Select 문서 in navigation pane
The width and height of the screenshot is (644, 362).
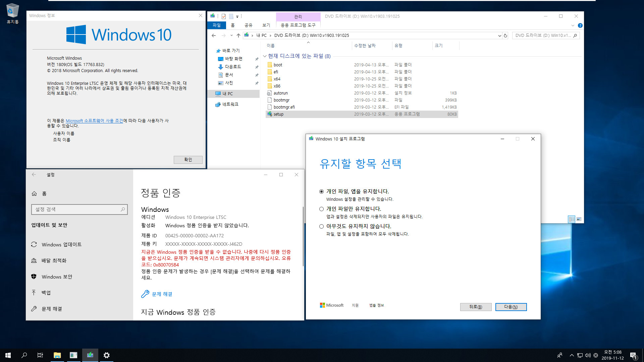(229, 75)
